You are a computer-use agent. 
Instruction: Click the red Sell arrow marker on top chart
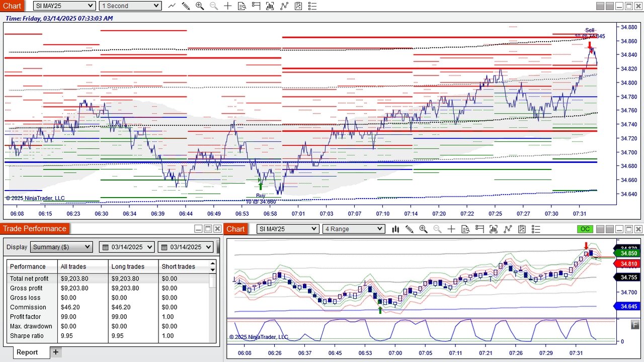pos(590,46)
